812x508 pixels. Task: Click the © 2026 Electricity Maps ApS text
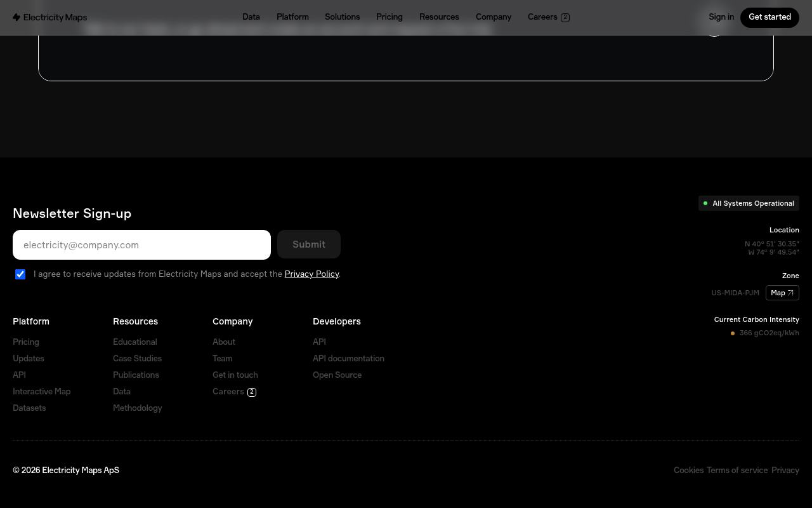[x=66, y=470]
